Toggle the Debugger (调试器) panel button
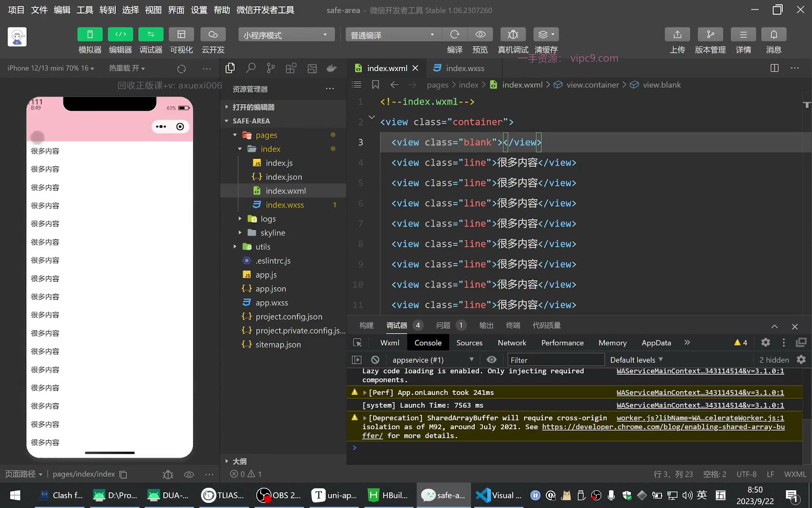The image size is (812, 508). click(151, 34)
